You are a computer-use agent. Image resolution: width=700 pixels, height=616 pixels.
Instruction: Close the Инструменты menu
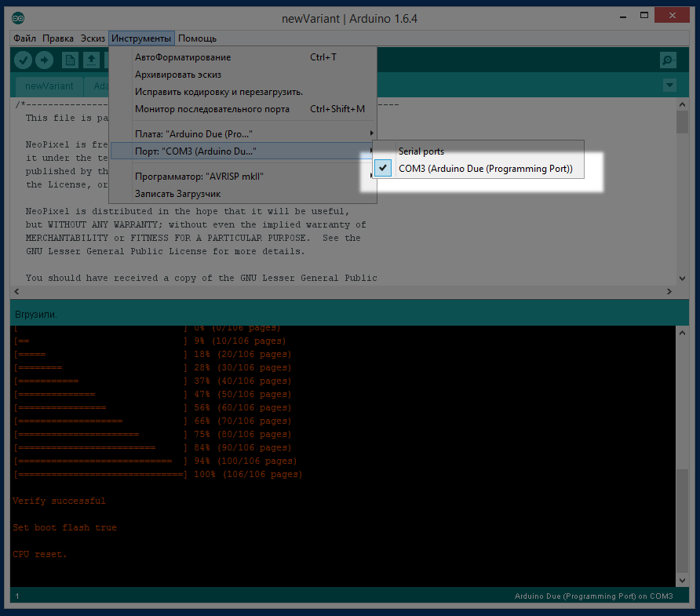pos(141,38)
